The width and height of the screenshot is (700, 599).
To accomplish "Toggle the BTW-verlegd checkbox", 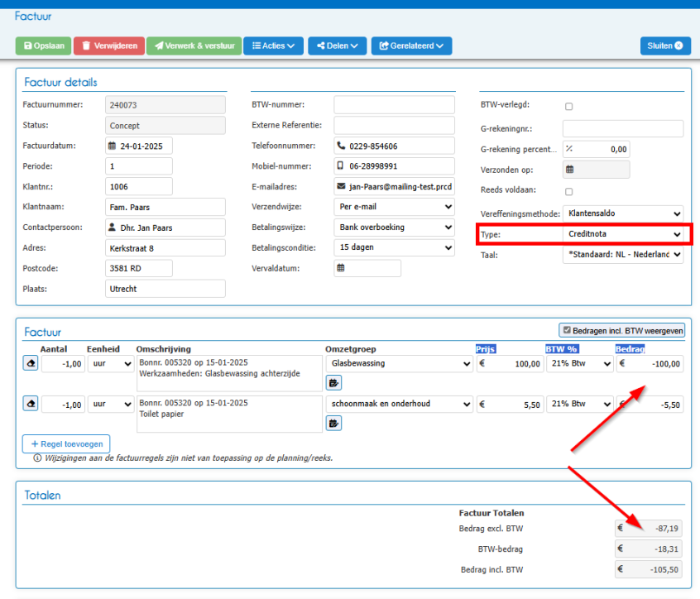I will [568, 106].
